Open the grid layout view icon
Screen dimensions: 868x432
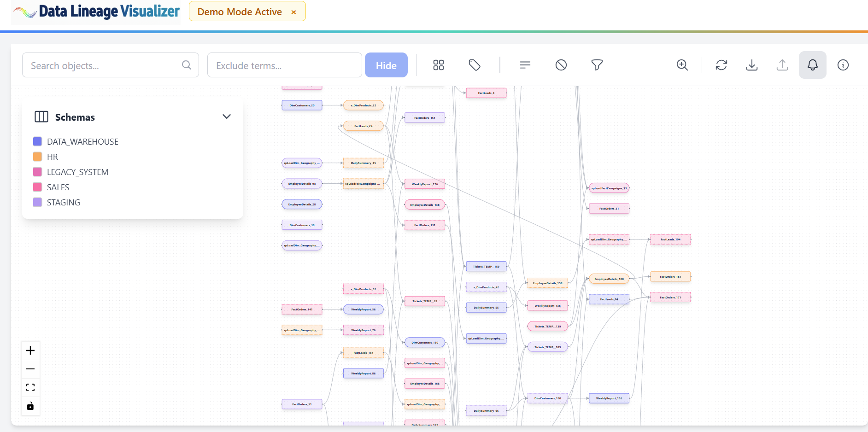tap(438, 65)
